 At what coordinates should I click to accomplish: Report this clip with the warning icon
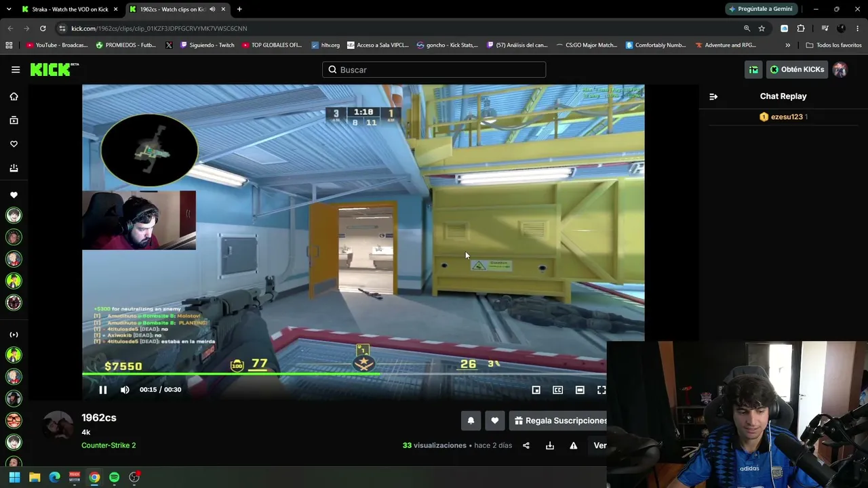(x=574, y=445)
